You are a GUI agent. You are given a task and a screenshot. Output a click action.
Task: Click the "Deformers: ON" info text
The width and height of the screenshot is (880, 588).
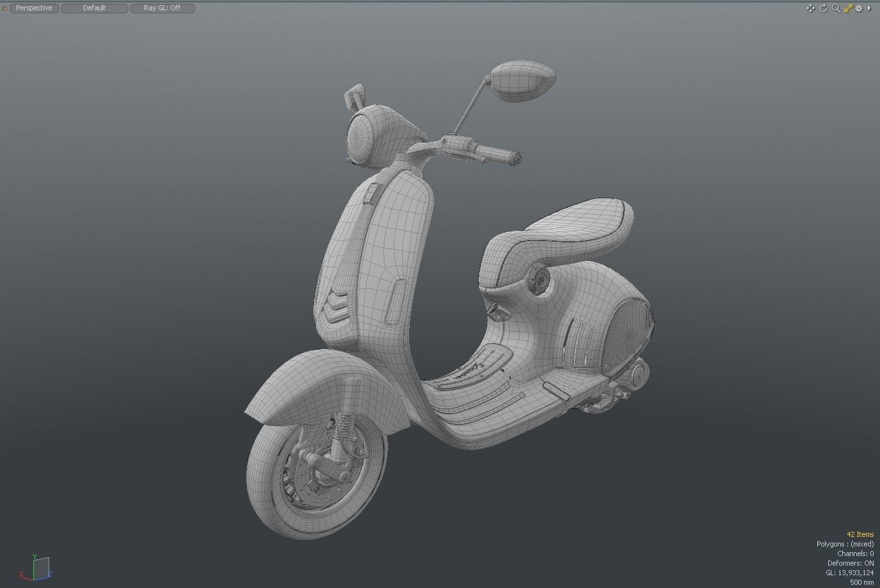point(851,563)
